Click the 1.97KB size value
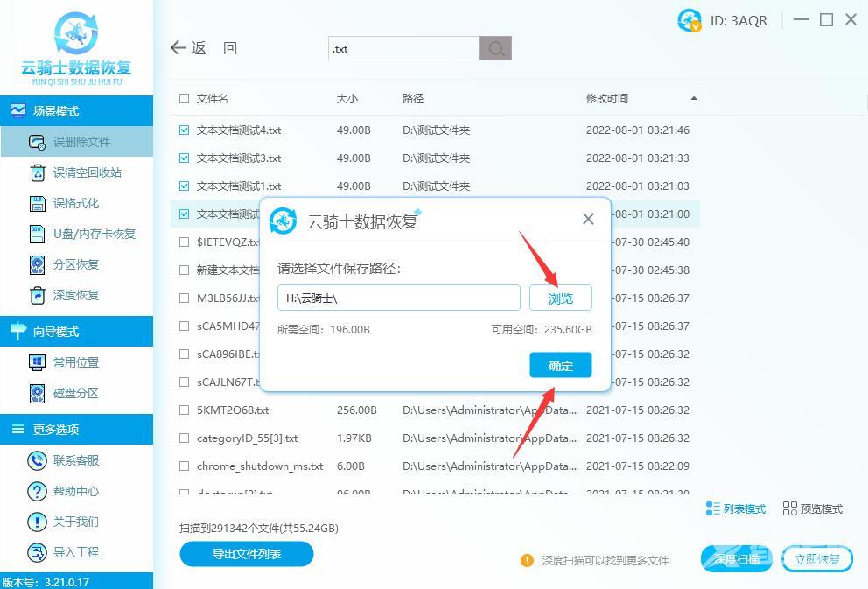 click(353, 438)
